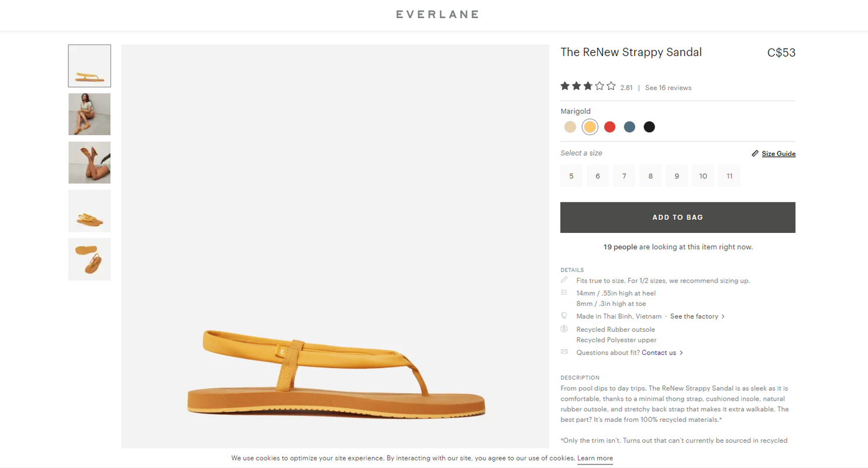This screenshot has width=868, height=468.
Task: Choose the black color swatch
Action: pyautogui.click(x=649, y=127)
